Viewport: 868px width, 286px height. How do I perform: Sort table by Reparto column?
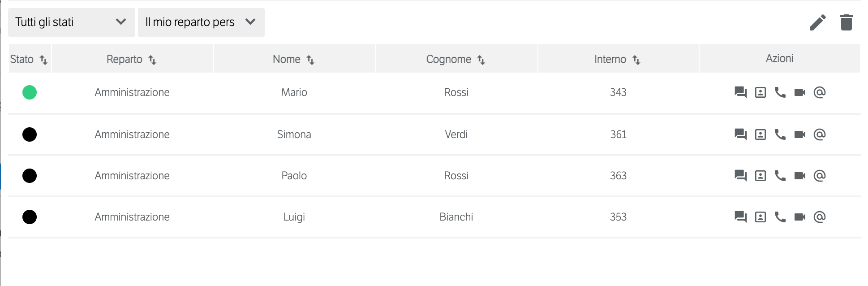(x=152, y=60)
